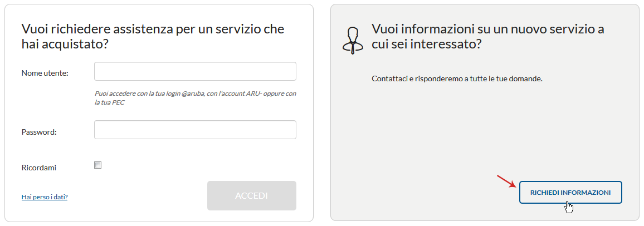Focus the Nome utente input field

[195, 71]
